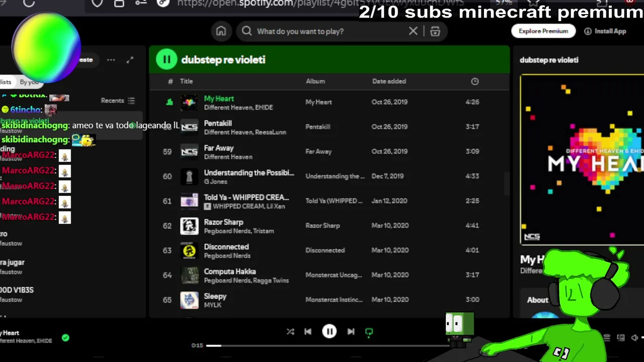Click the Far Away NCS cover thumbnail
Image resolution: width=644 pixels, height=362 pixels.
click(189, 151)
